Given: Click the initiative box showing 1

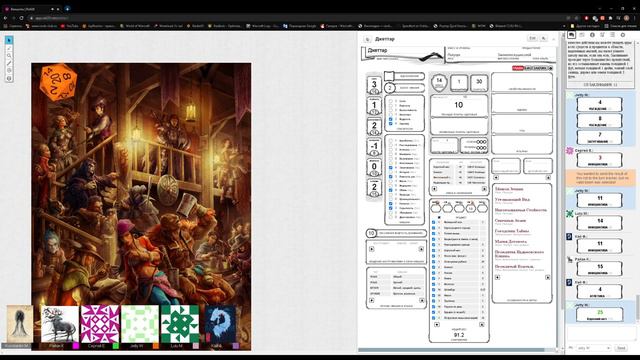Looking at the screenshot, I should [x=459, y=83].
